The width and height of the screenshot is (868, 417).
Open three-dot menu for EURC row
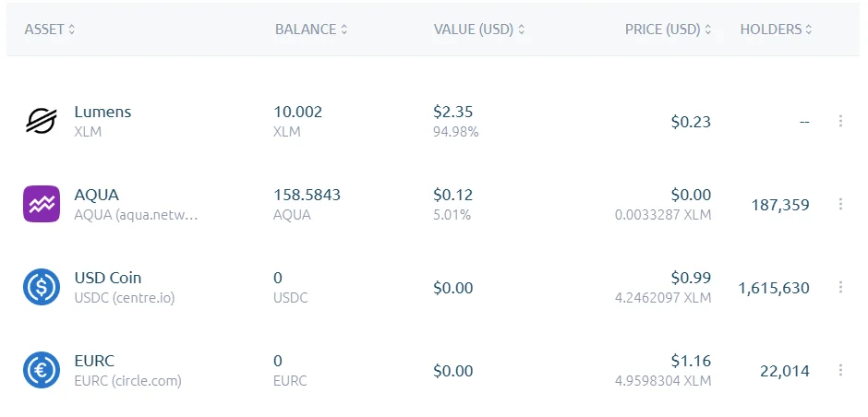pyautogui.click(x=840, y=370)
